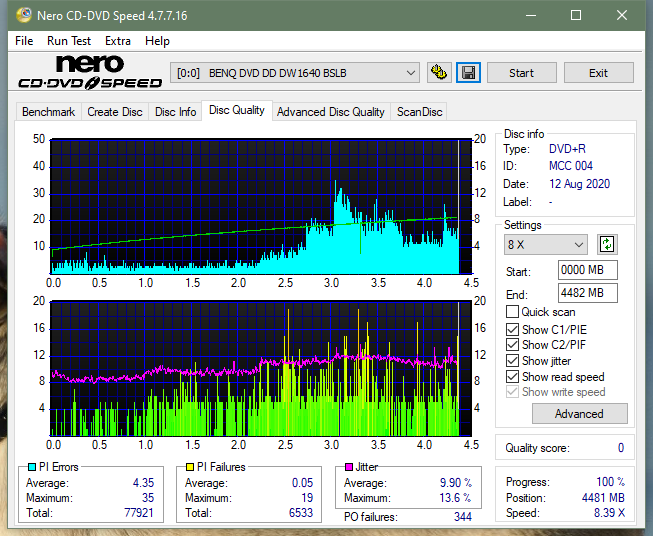The height and width of the screenshot is (536, 653).
Task: Select the Disc Quality tab
Action: [237, 110]
